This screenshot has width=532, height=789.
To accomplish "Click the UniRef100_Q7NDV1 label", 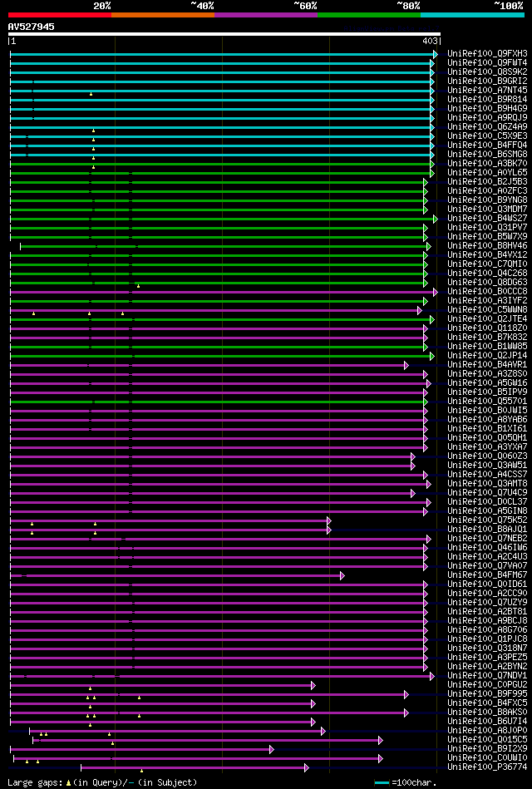I will point(487,676).
